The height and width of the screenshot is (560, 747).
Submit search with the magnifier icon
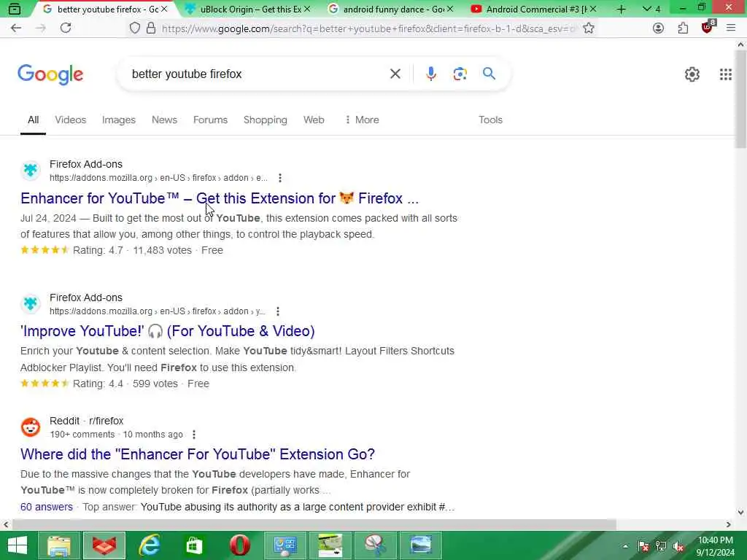point(489,74)
